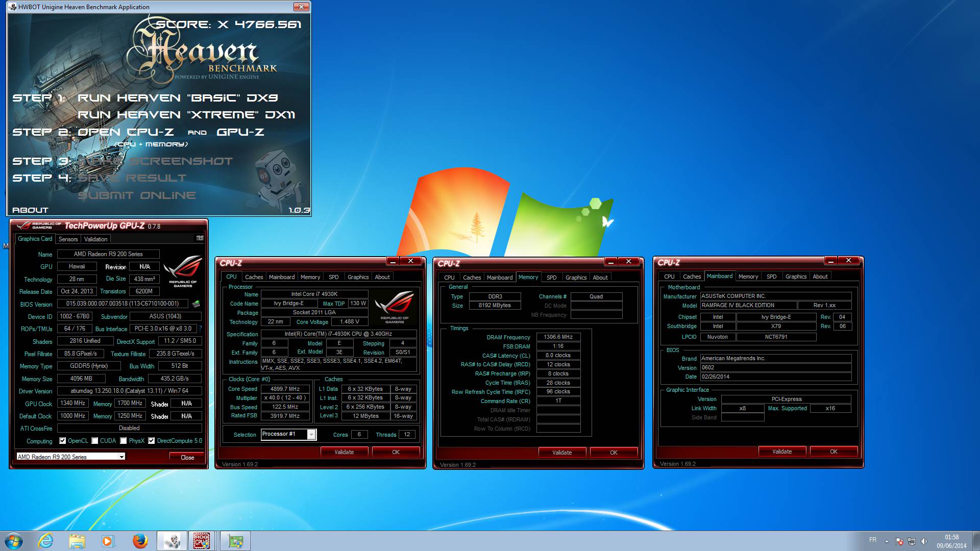Click the BIOS Date value 02/26/2014

[775, 377]
